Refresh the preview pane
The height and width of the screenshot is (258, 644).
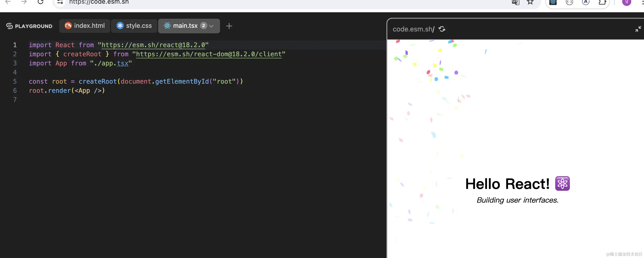pos(442,29)
